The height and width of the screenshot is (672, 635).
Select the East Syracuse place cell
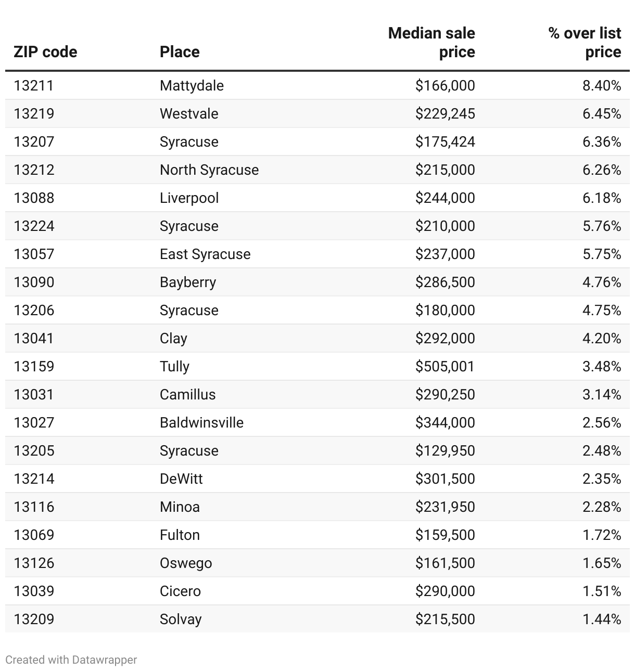tap(205, 254)
